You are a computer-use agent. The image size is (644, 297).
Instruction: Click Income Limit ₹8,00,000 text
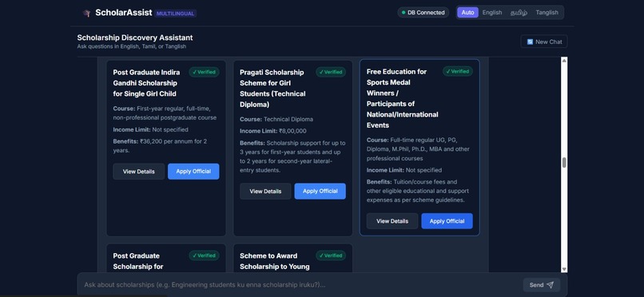(272, 131)
